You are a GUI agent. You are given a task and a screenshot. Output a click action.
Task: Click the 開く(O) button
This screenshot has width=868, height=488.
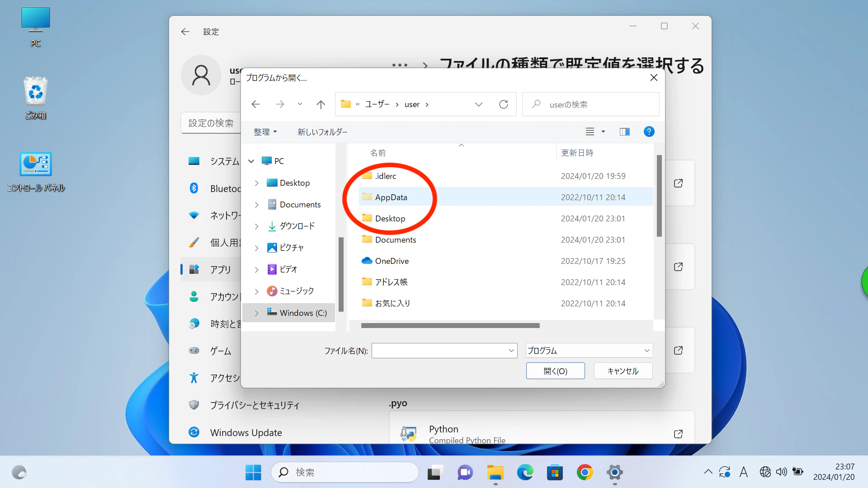555,371
